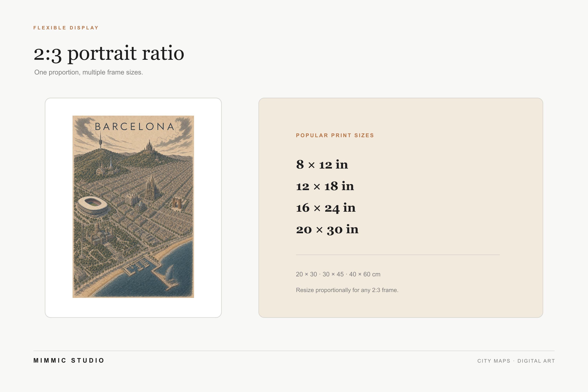
Task: Click "One proportion, multiple frame sizes." subtitle
Action: (89, 72)
